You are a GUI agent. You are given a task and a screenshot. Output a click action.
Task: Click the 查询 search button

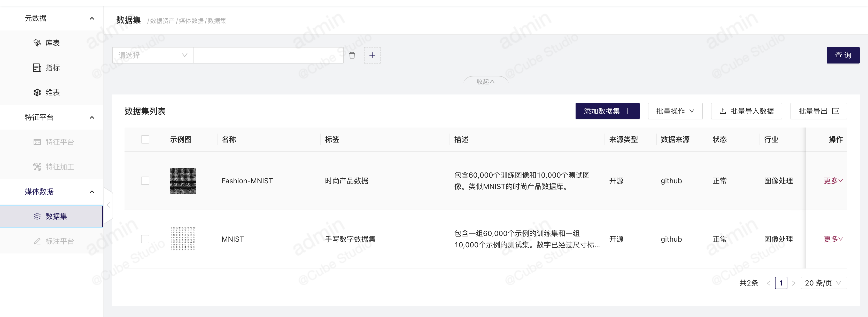coord(843,55)
